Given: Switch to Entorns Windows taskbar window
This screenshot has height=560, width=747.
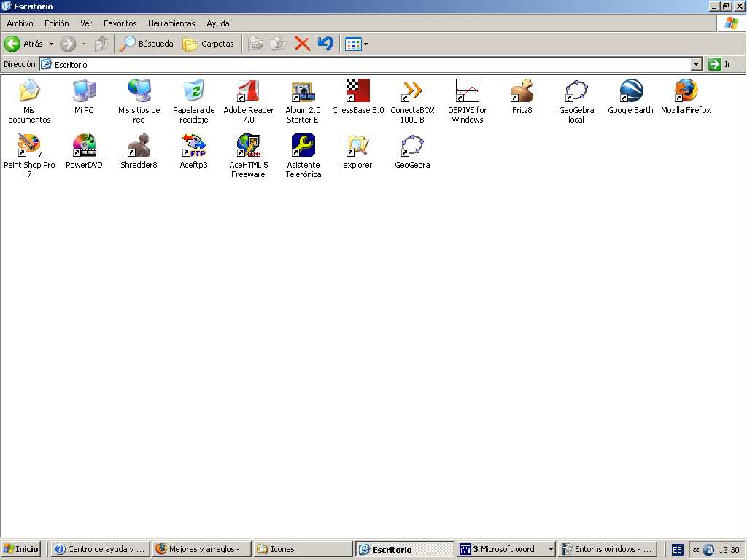Looking at the screenshot, I should [608, 549].
